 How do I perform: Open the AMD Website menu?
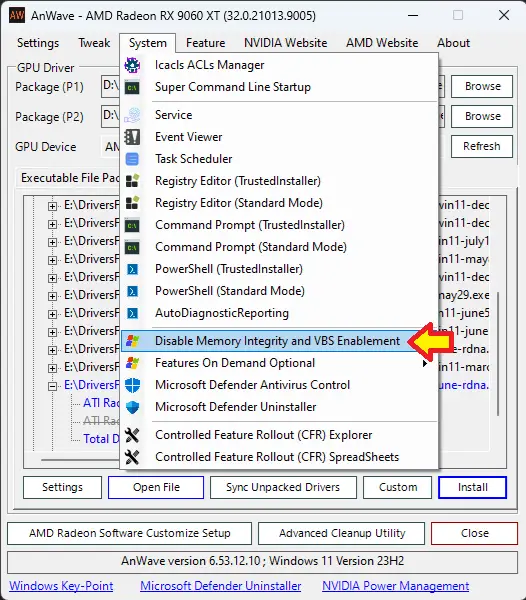[x=382, y=43]
